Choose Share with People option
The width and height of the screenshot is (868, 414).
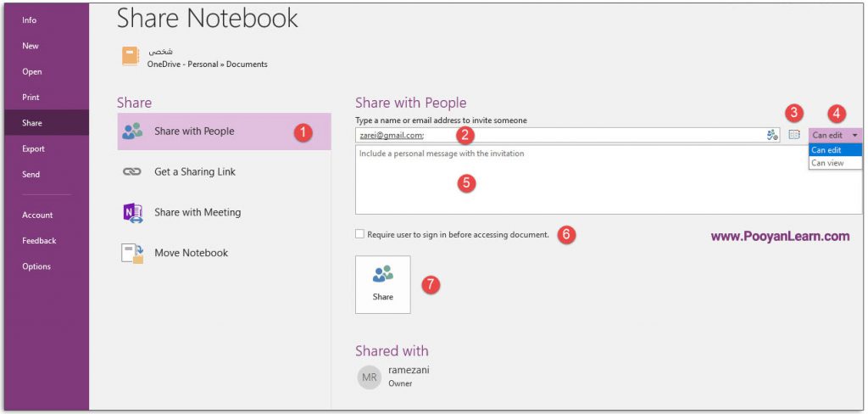[x=224, y=131]
